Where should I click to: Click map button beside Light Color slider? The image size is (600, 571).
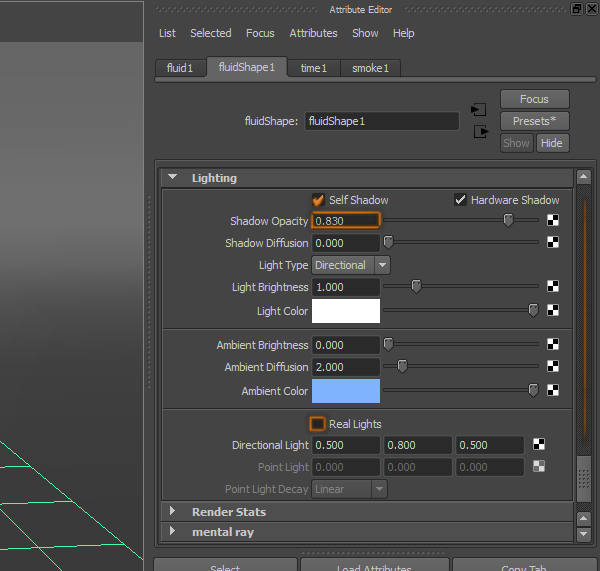pyautogui.click(x=553, y=310)
